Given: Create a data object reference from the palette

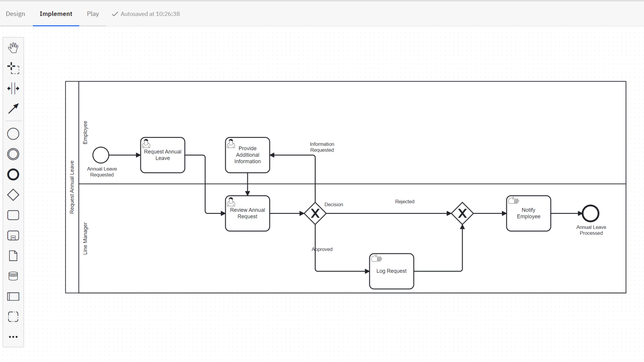Looking at the screenshot, I should click(13, 256).
